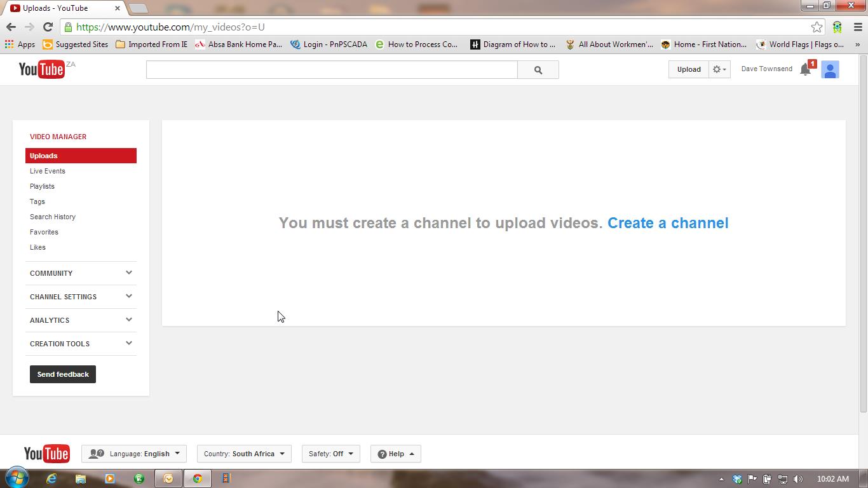Viewport: 868px width, 488px height.
Task: Click the search magnifier button
Action: (x=538, y=70)
